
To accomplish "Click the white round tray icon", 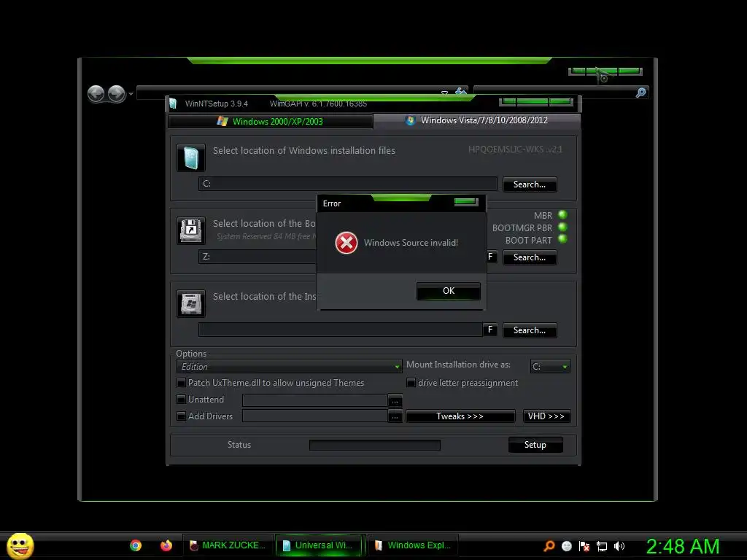I will (x=567, y=546).
